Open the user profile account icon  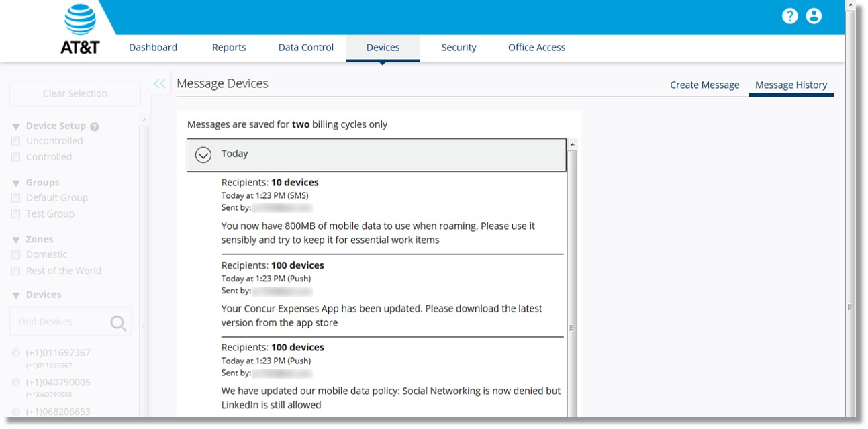pos(814,15)
